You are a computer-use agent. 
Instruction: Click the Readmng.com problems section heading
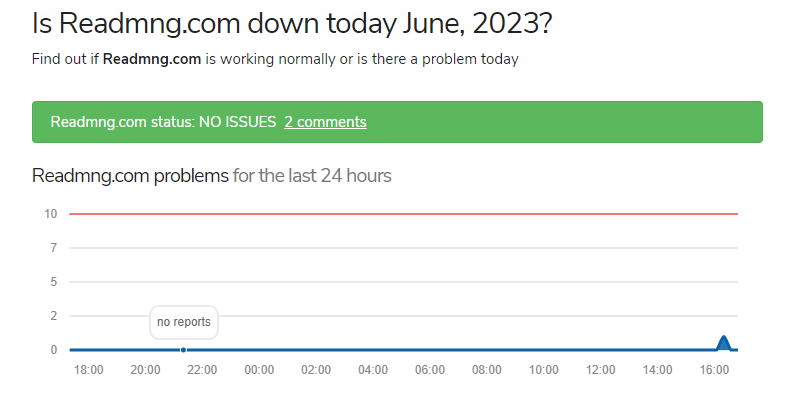coord(130,176)
